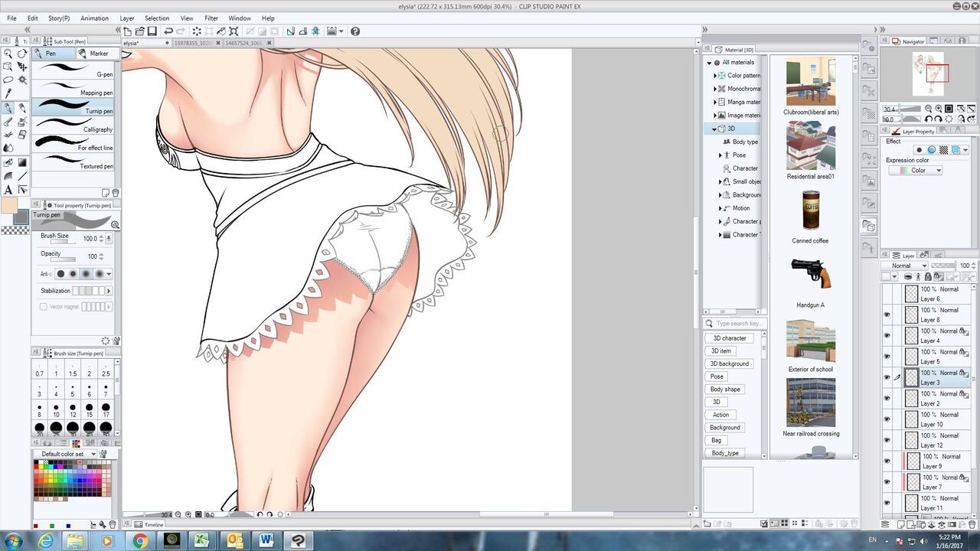Select the Eyedropper tool
The width and height of the screenshot is (980, 551).
8,93
